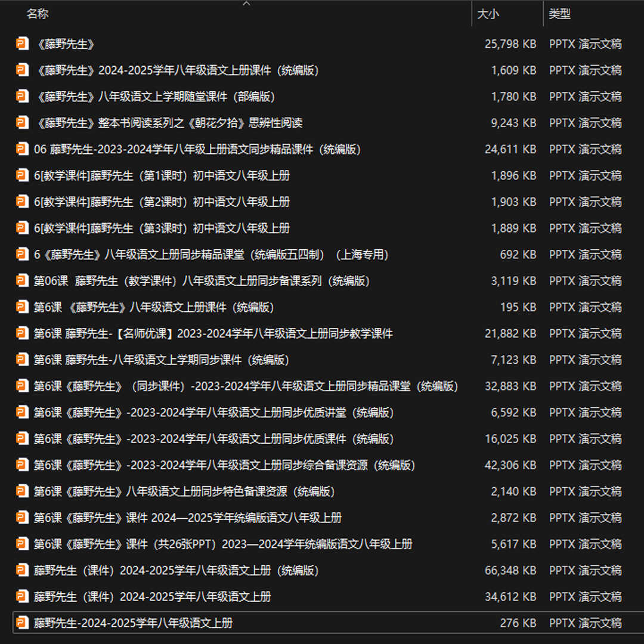Click the 692 KB size value

click(518, 254)
